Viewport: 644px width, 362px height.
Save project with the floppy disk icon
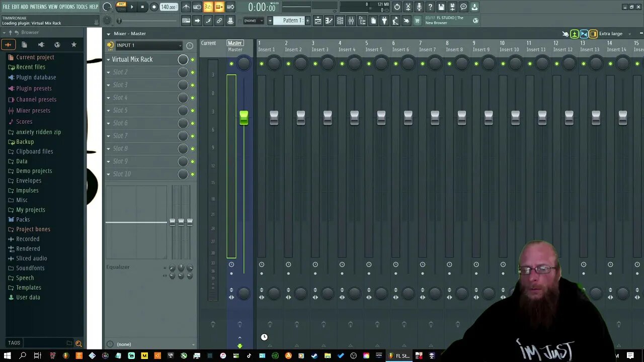pos(441,7)
